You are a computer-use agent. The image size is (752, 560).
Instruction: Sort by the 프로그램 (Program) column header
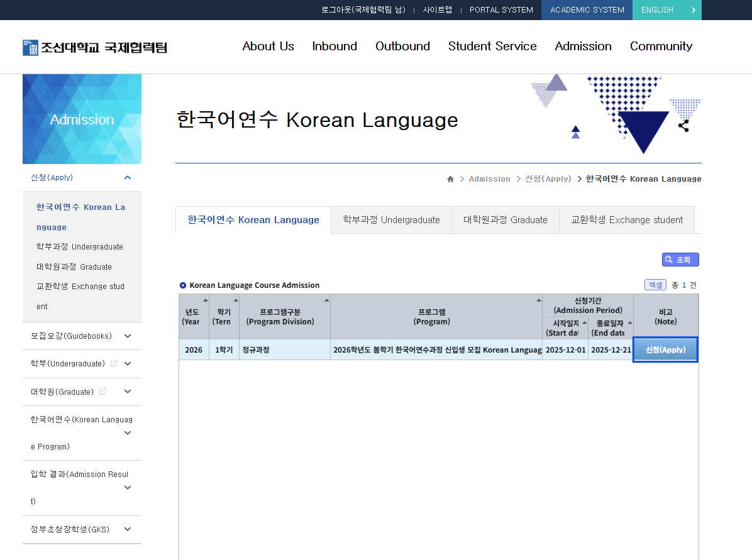tap(436, 317)
